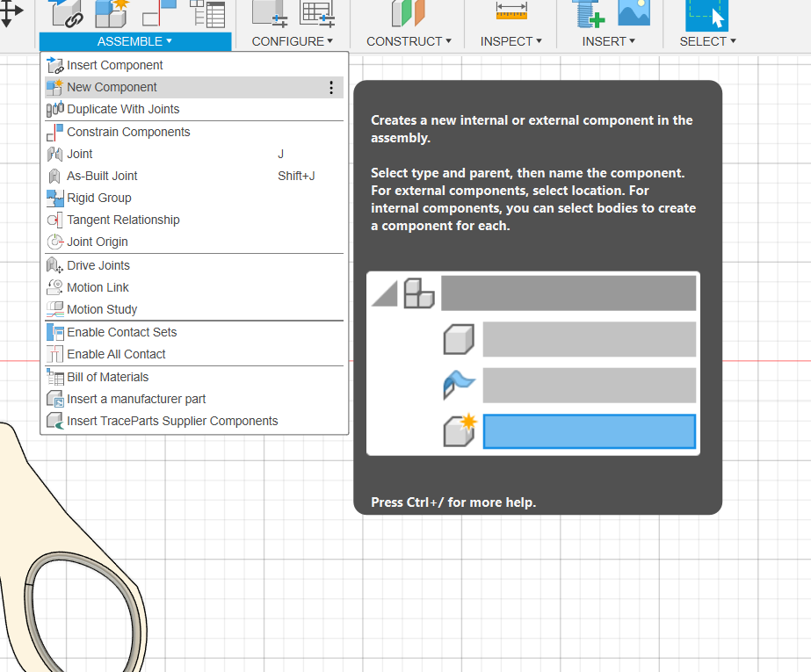Toggle Enable Contact Sets in menu
The image size is (811, 672).
[121, 332]
